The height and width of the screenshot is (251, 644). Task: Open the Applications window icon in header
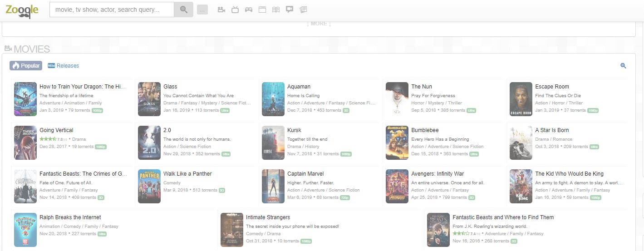click(262, 10)
